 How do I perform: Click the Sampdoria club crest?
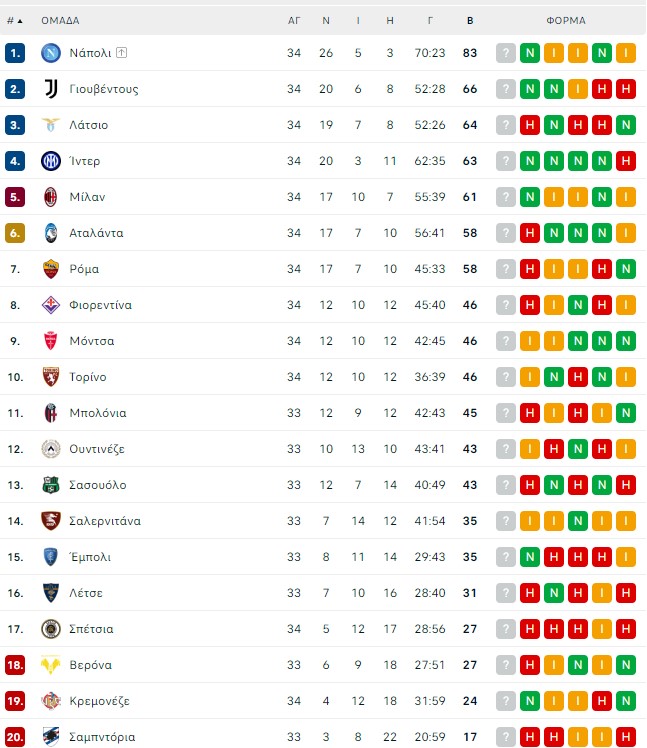51,737
